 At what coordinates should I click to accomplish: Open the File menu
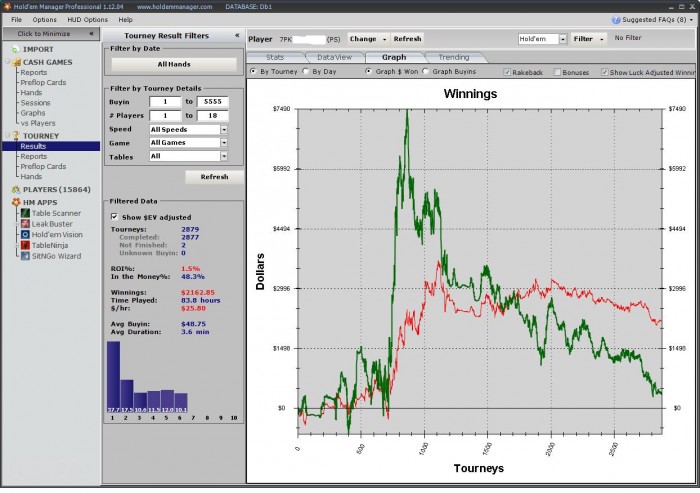click(17, 20)
